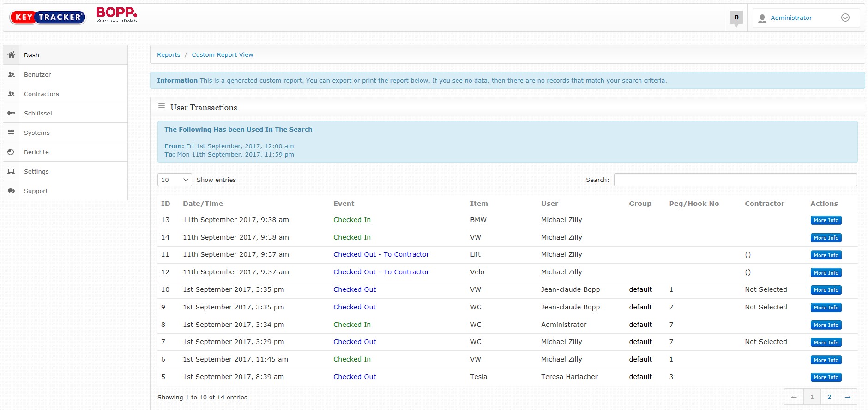Open the Berichte menu item
The image size is (868, 410).
coord(65,152)
